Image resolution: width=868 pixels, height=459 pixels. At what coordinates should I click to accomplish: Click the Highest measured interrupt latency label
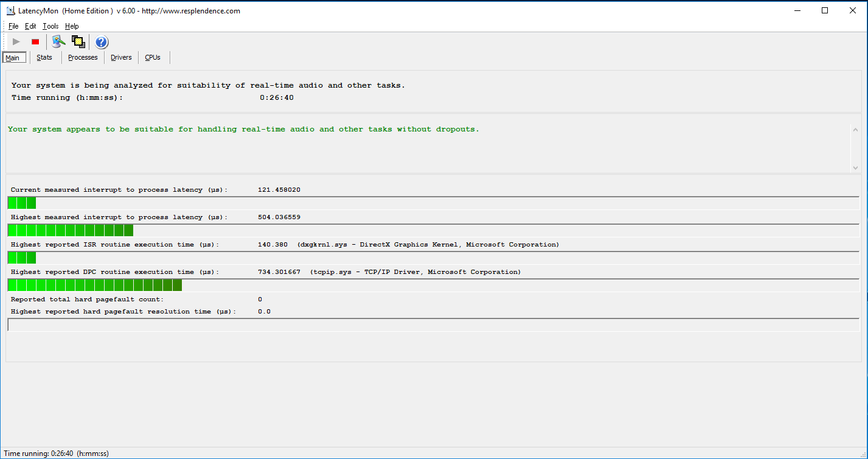point(119,217)
